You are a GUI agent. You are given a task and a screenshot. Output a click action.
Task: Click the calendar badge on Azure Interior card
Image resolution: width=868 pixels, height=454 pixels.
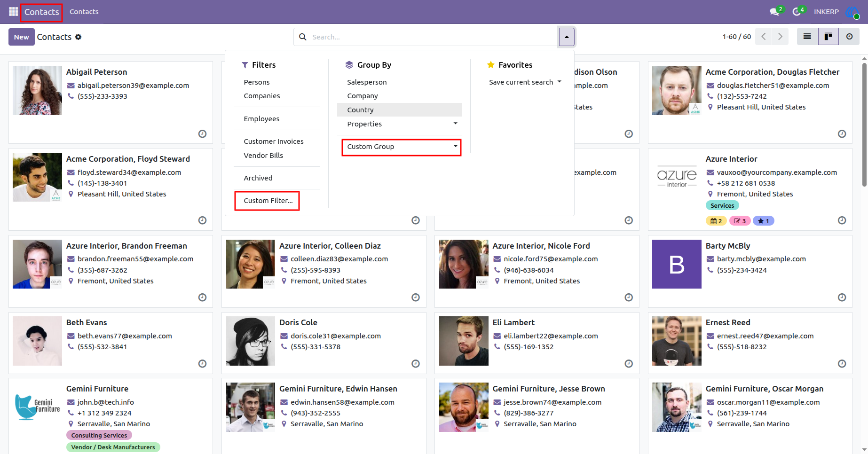[x=716, y=221]
